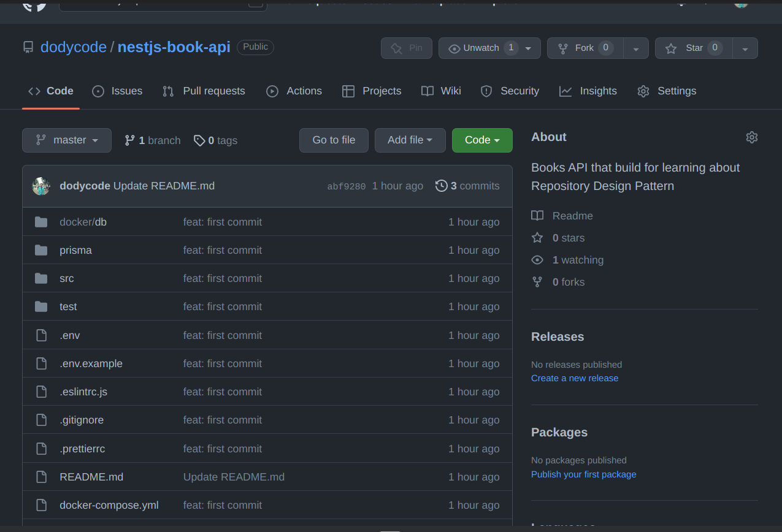This screenshot has height=532, width=782.
Task: Pin the repository
Action: (406, 48)
